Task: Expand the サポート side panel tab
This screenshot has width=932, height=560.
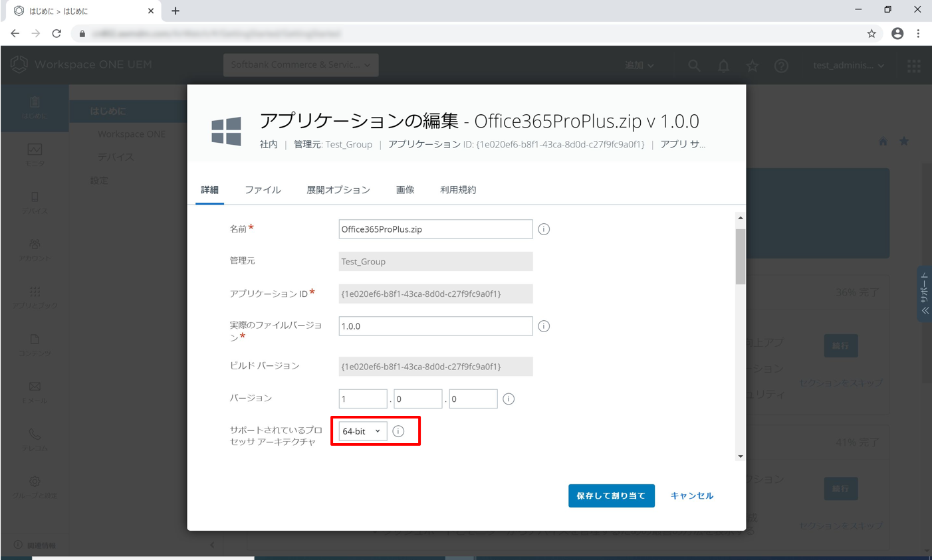Action: click(x=924, y=294)
